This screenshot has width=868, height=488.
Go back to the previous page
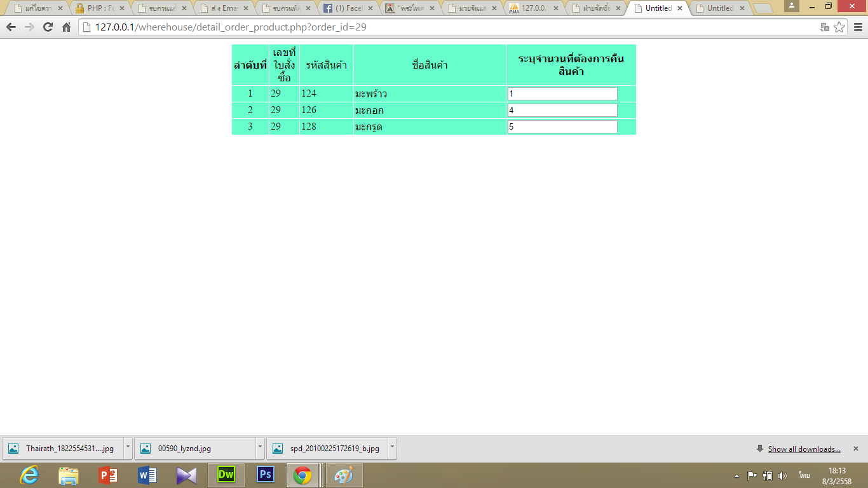click(x=11, y=27)
